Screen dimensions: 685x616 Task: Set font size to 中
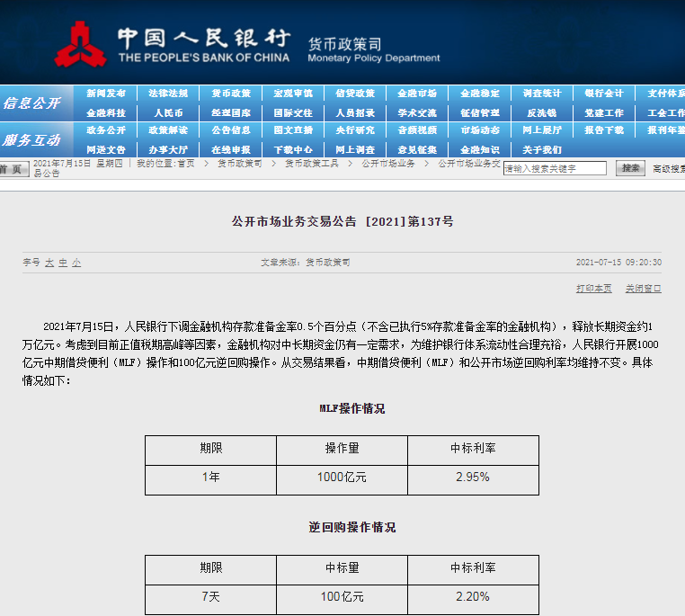63,263
